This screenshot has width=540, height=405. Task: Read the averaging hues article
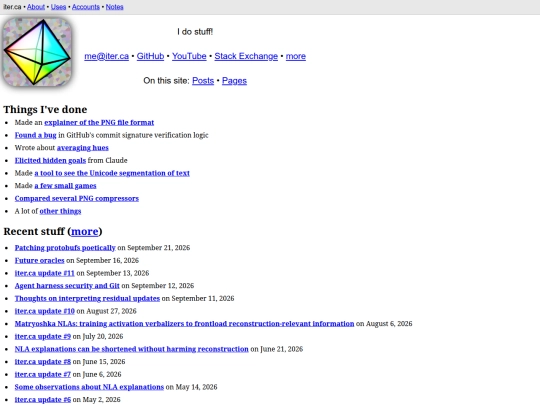(x=83, y=148)
